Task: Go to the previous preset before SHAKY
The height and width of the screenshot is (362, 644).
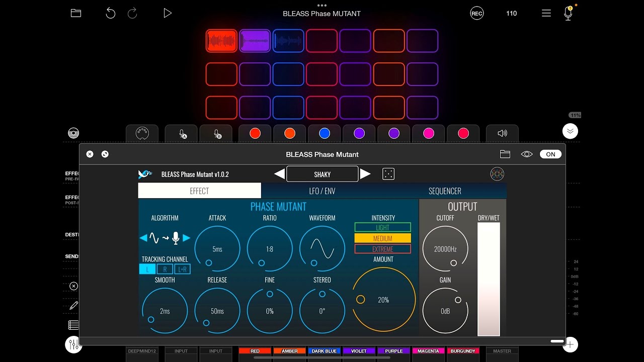Action: (279, 174)
